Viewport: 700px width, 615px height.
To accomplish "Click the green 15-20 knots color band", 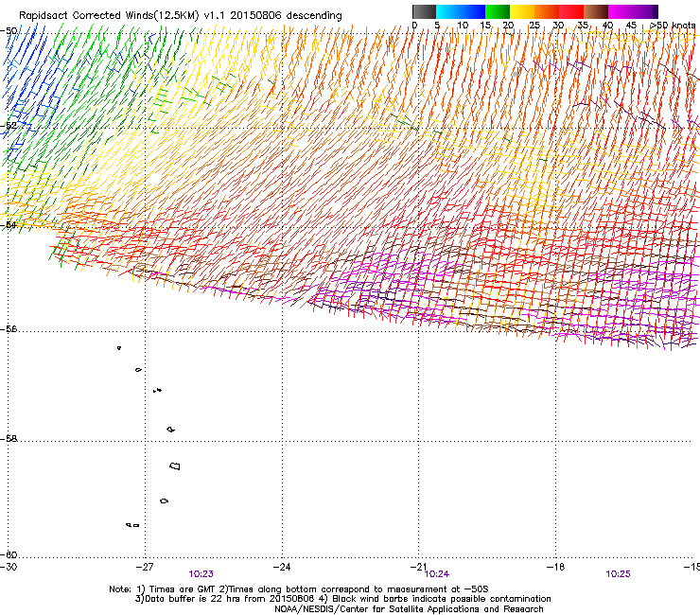I will (498, 11).
